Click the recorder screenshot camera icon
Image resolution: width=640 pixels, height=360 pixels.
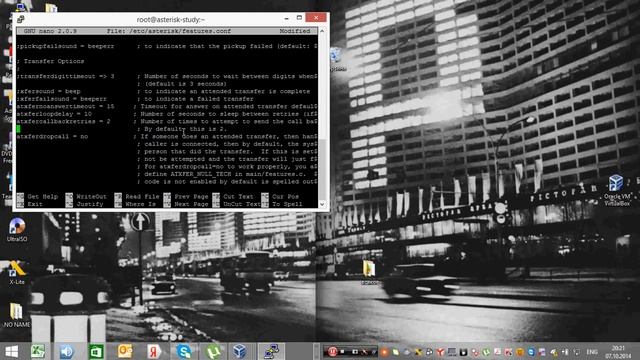(x=355, y=351)
